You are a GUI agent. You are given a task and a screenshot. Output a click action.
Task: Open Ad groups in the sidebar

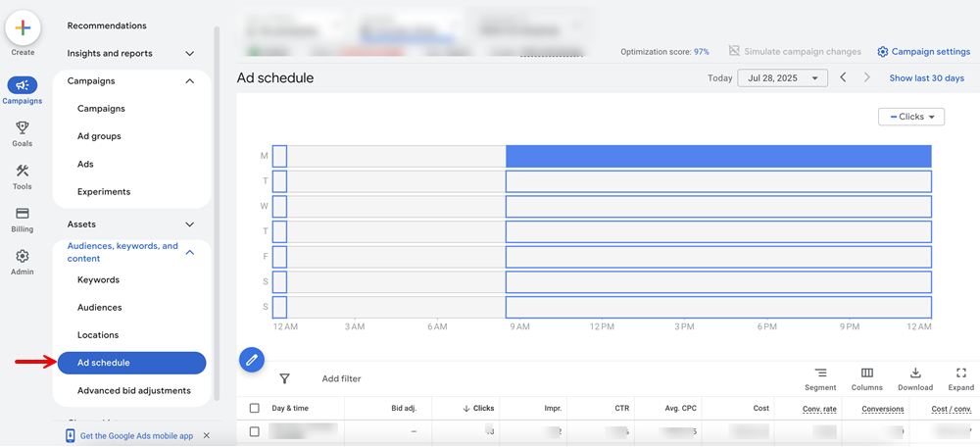pyautogui.click(x=99, y=136)
